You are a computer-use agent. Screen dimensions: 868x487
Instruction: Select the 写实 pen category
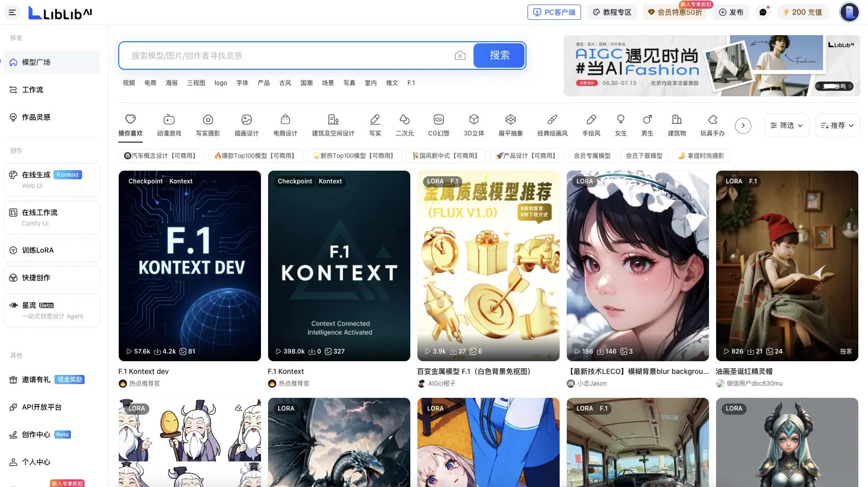(x=375, y=125)
